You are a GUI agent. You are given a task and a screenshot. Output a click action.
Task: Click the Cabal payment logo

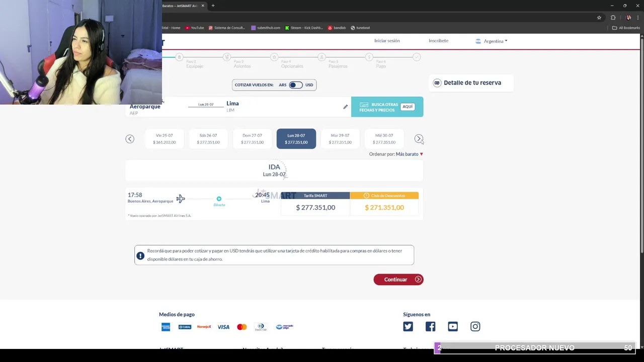tap(185, 327)
